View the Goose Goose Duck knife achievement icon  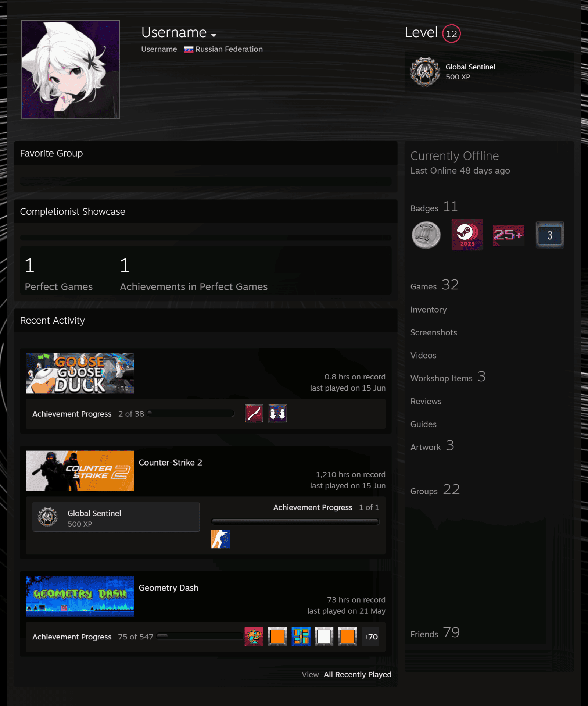tap(254, 414)
